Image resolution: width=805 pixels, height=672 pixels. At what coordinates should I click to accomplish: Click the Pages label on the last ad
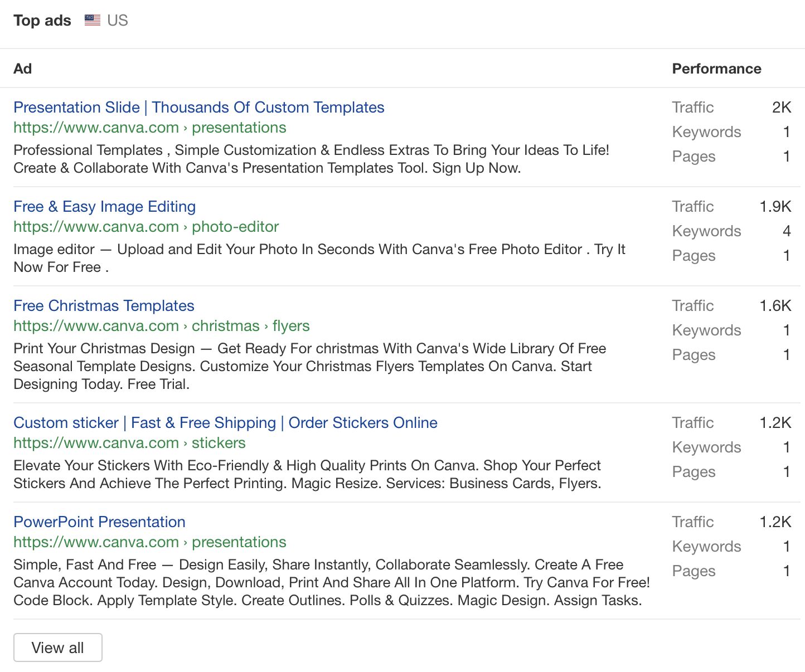point(694,571)
